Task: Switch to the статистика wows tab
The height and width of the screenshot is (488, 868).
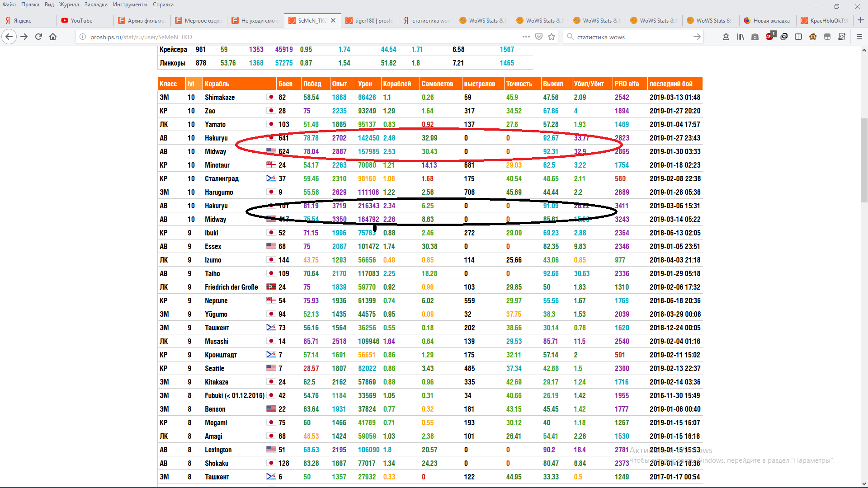Action: coord(427,20)
